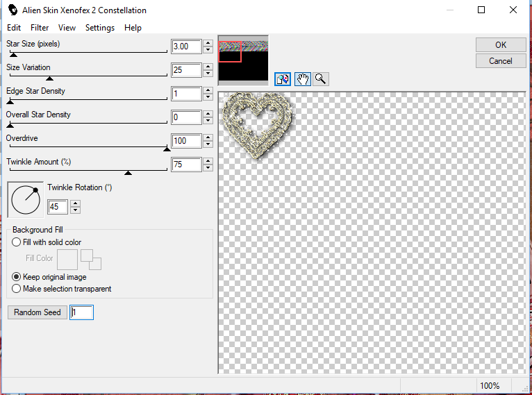Select Keep original image option
Image resolution: width=532 pixels, height=395 pixels.
point(16,277)
